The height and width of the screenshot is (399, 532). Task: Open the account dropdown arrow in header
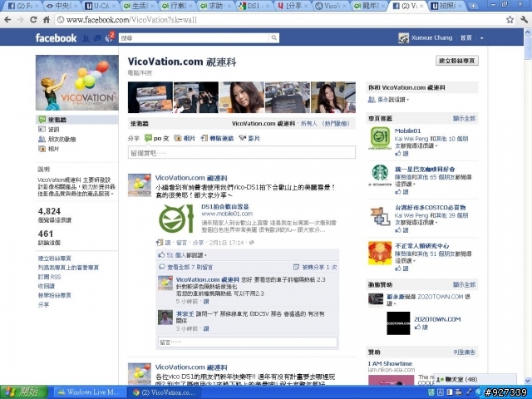click(482, 38)
